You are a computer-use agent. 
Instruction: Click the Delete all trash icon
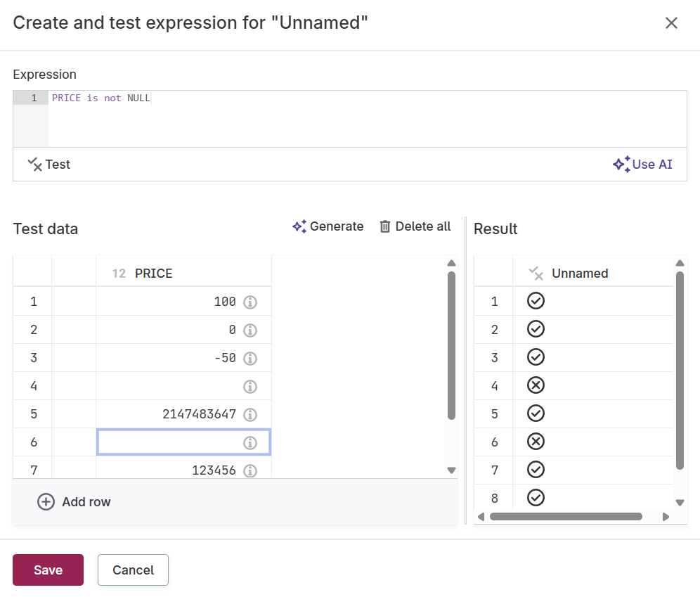[385, 226]
